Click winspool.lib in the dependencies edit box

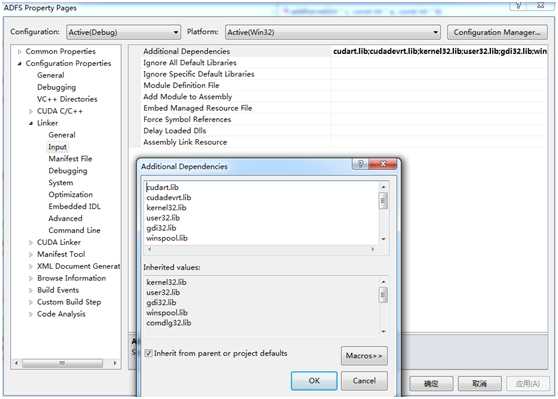coord(167,238)
